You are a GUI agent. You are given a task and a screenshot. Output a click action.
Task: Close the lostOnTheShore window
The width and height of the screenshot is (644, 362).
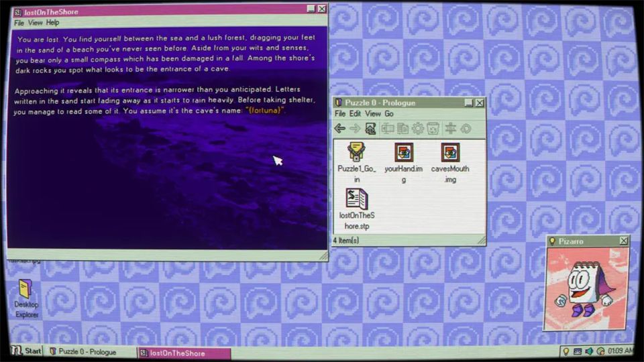tap(322, 9)
